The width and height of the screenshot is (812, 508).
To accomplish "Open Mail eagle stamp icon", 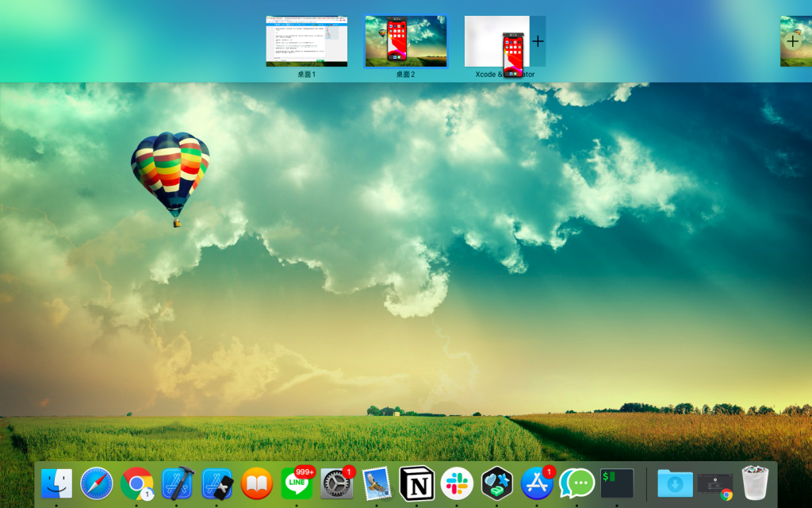I will pos(377,483).
